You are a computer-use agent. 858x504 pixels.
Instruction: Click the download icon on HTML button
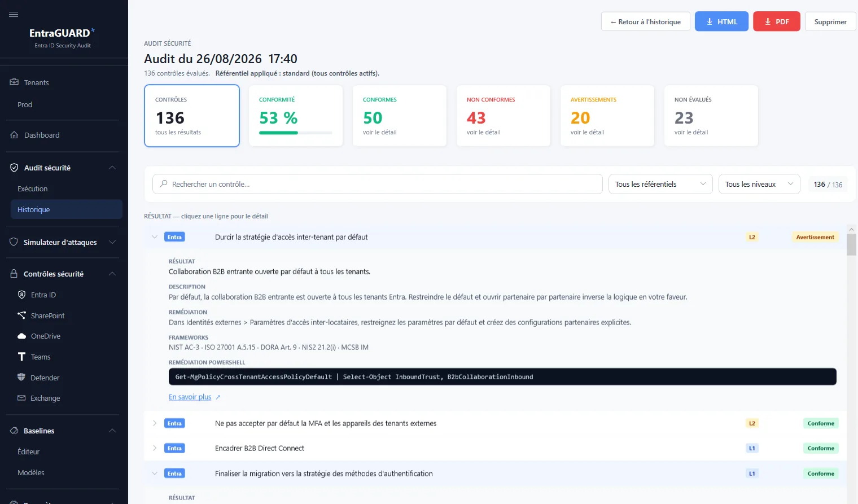coord(710,21)
